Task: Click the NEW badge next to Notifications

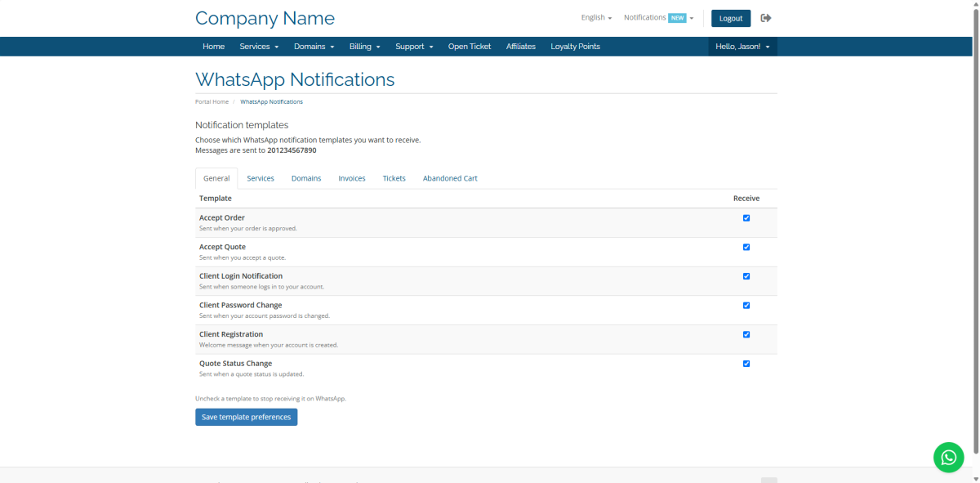Action: click(677, 18)
